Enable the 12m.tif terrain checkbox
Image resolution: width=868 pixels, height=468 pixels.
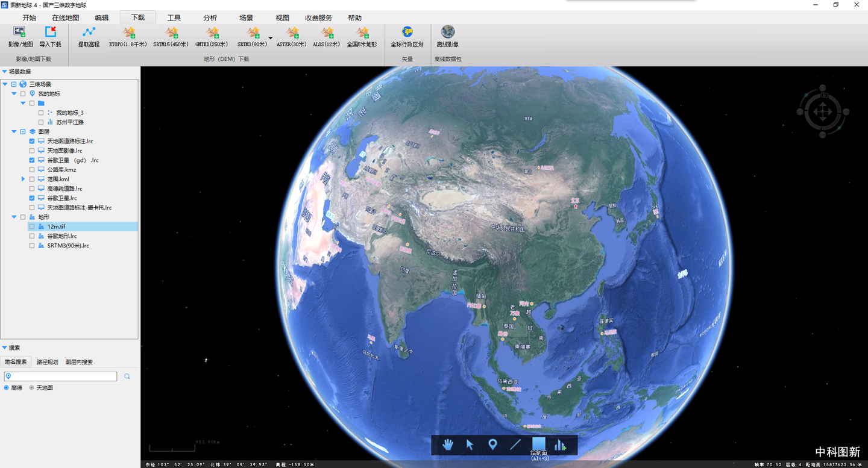[x=32, y=226]
